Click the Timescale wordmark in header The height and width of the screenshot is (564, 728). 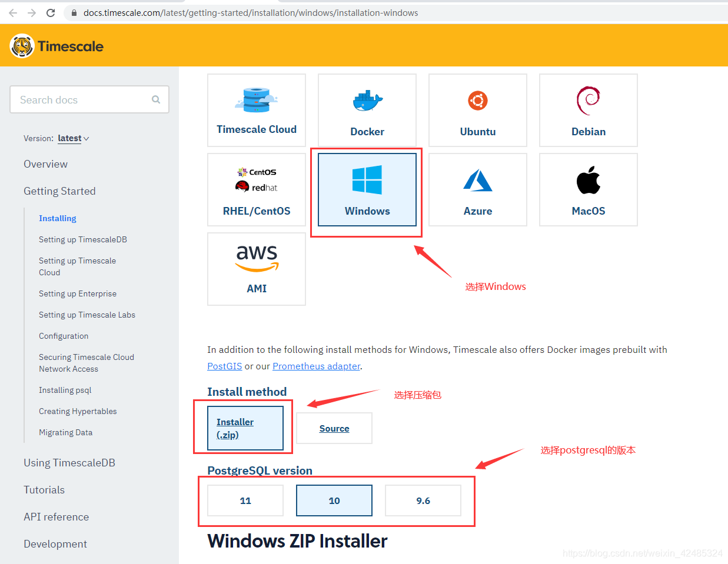tap(71, 46)
